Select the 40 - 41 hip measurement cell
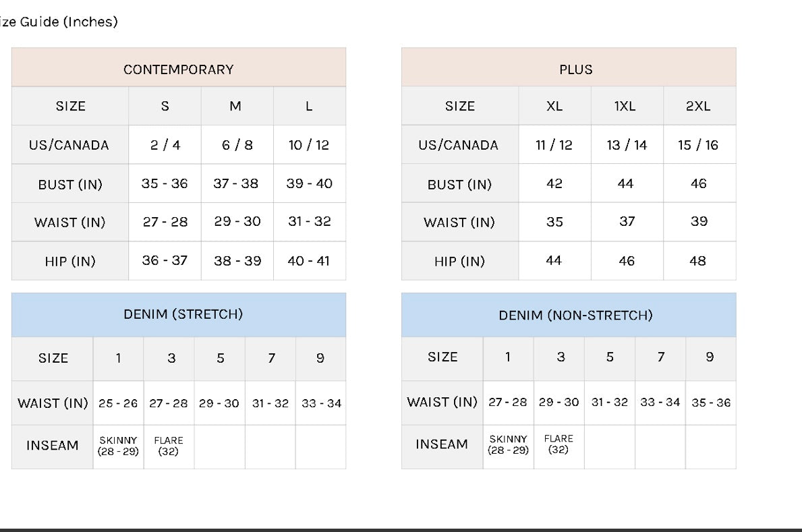Screen dimensions: 802x532 tap(309, 261)
